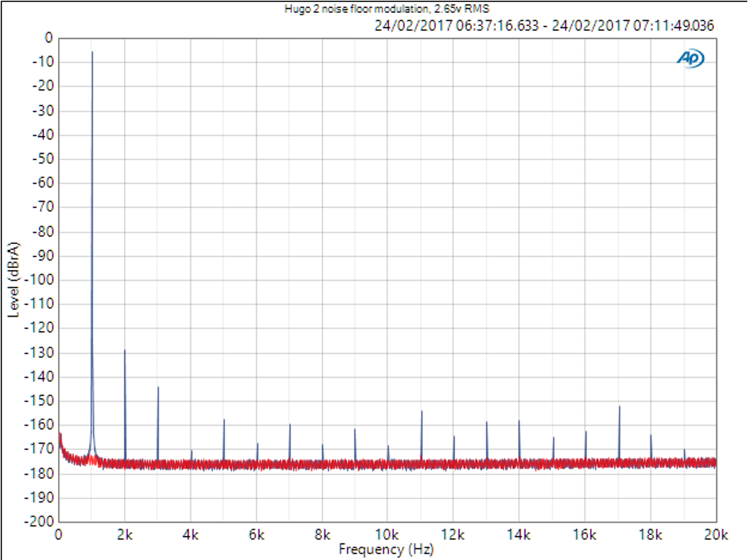Screen dimensions: 748x560
Task: Click the 'Frequency (Hz)' axis label
Action: (x=386, y=549)
